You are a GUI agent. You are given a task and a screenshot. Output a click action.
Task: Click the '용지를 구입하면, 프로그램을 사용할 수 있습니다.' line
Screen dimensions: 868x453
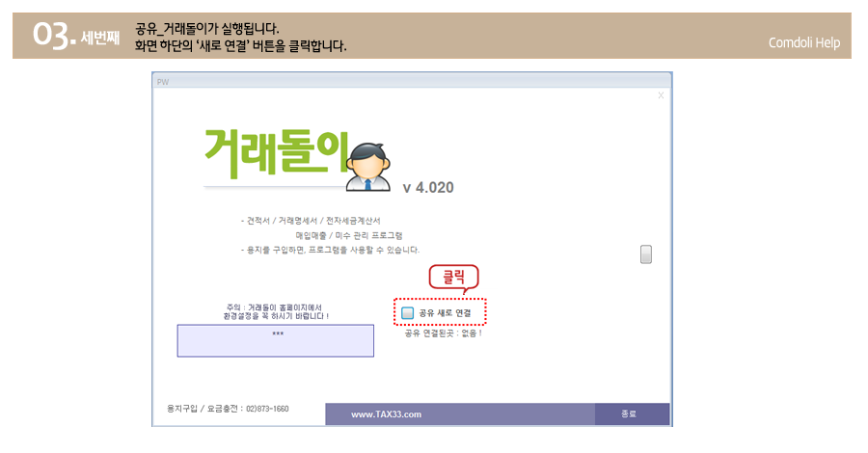pyautogui.click(x=330, y=250)
